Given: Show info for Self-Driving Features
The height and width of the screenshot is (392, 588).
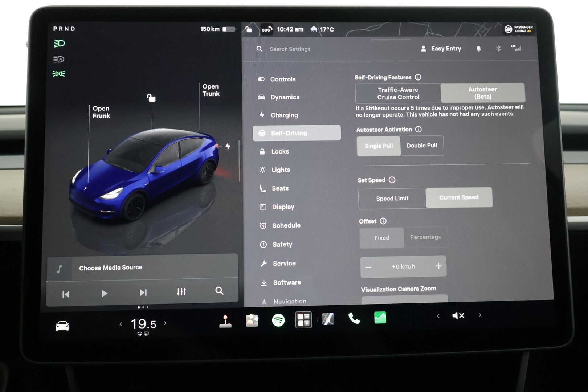Looking at the screenshot, I should tap(418, 77).
